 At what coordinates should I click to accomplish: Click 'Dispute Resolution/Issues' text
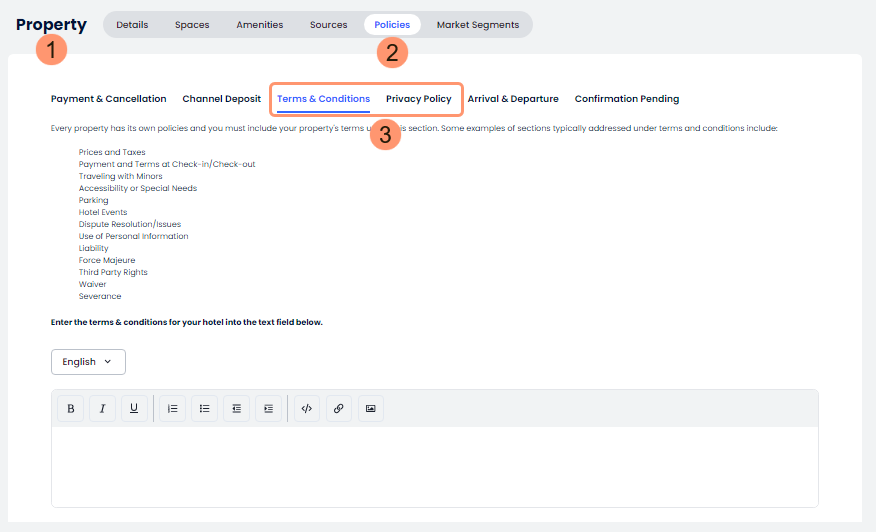pos(130,224)
